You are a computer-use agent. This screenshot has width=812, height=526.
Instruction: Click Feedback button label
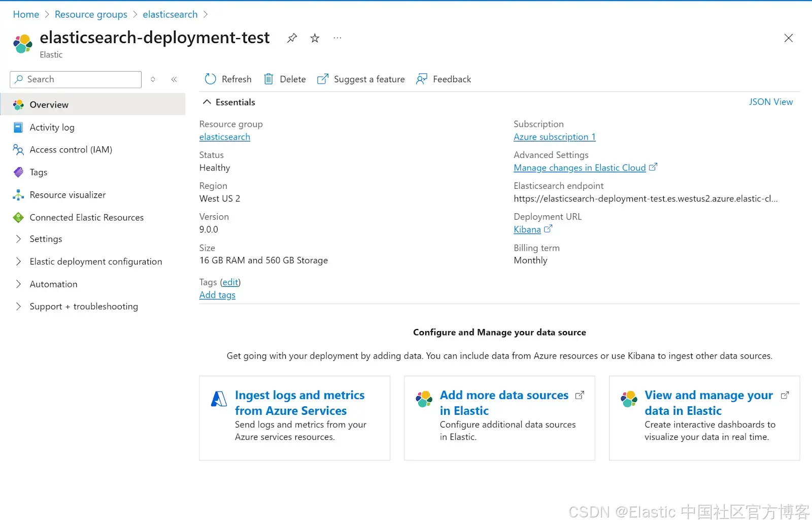[x=452, y=79]
